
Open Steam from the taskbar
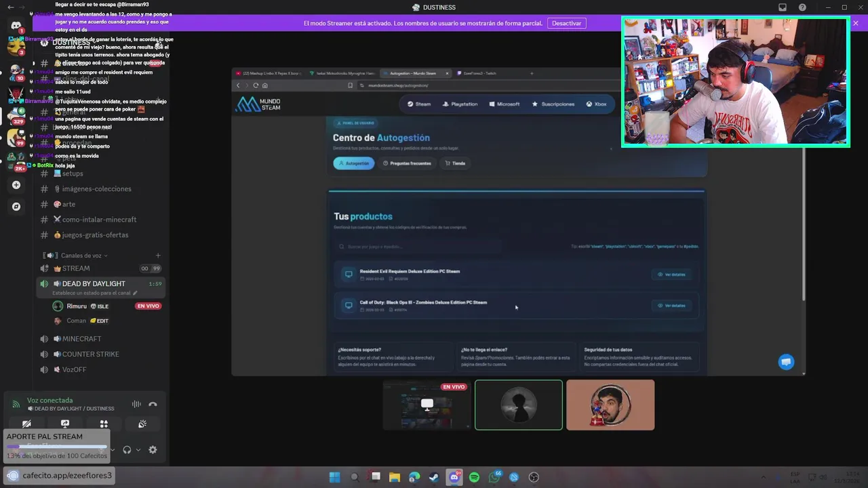coord(434,477)
